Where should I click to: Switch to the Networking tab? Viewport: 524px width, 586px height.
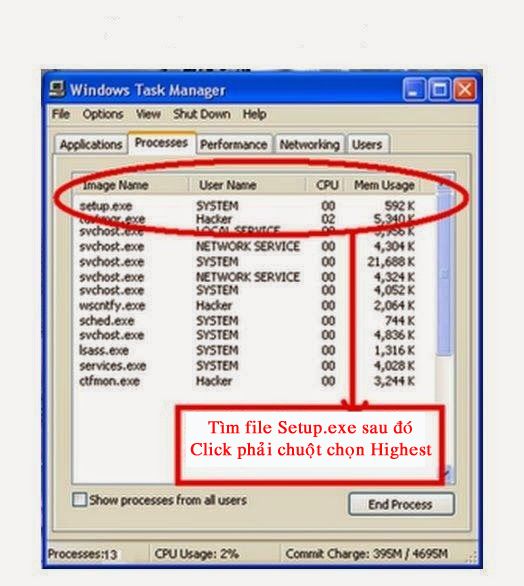click(309, 144)
